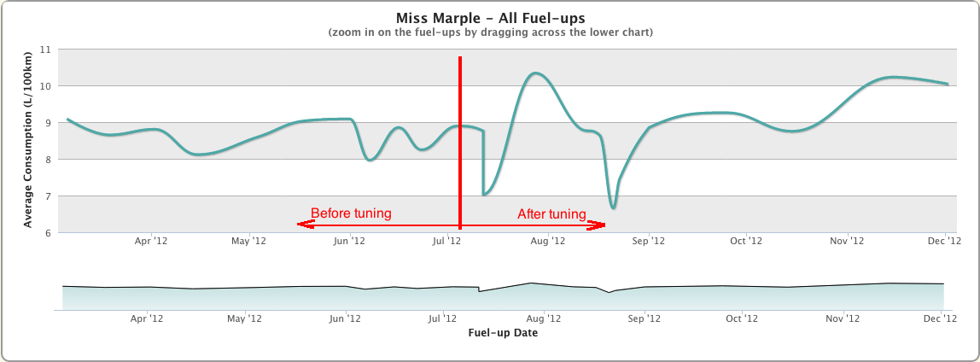Click 'Jul '12' in the lower navigator chart
Viewport: 980px width, 362px height.
[441, 319]
